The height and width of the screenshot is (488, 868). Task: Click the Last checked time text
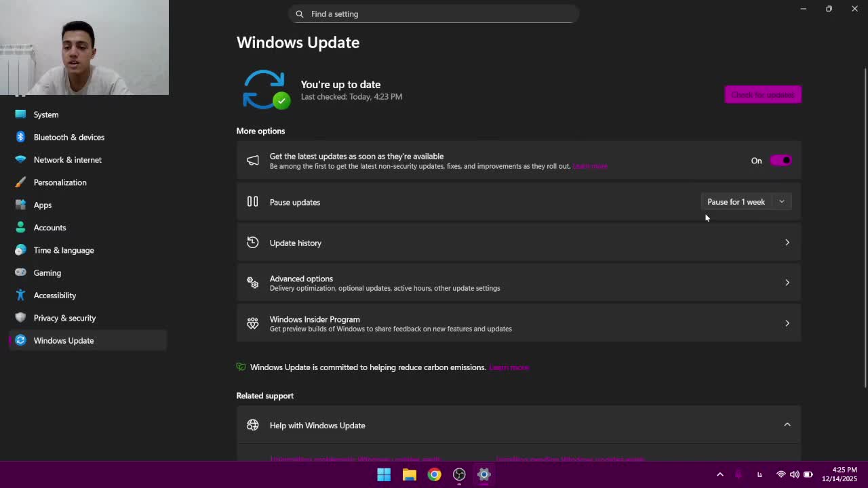(351, 97)
